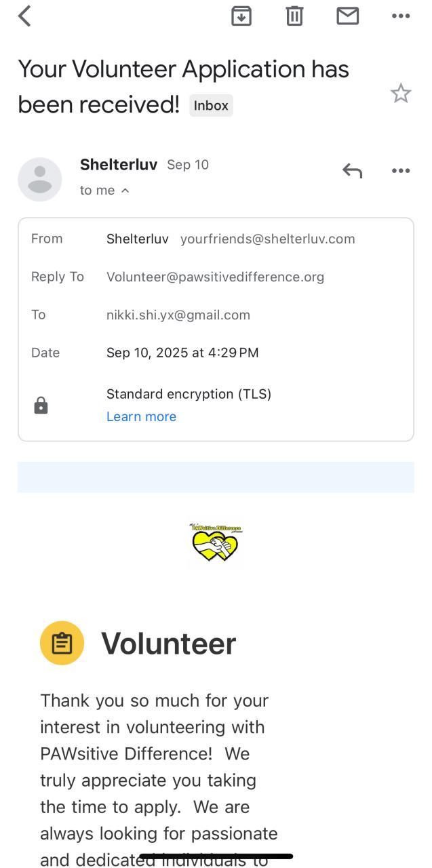Tap the sender's avatar picture
Viewport: 432px width, 868px height.
tap(39, 179)
